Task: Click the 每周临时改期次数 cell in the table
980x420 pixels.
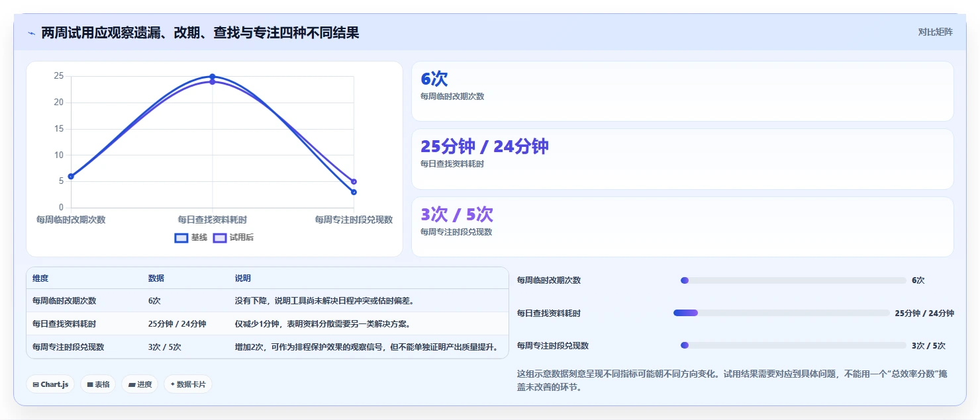Action: 64,300
